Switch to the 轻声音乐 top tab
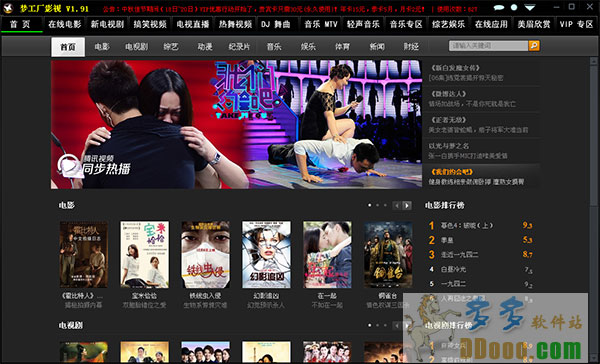This screenshot has height=364, width=600. click(363, 24)
